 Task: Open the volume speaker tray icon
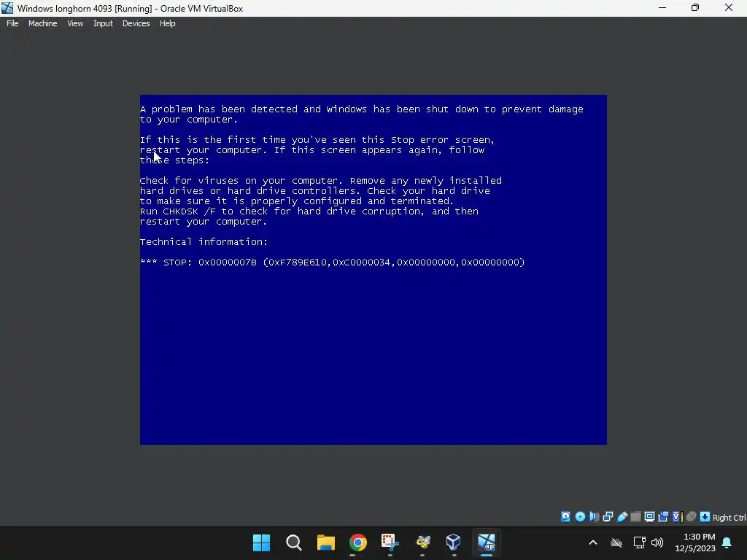click(x=657, y=542)
